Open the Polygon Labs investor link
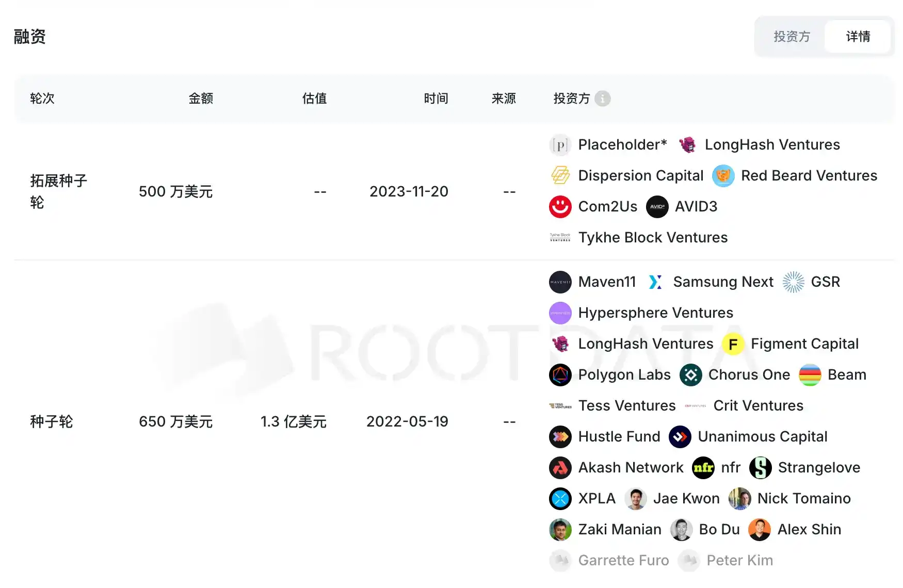 624,375
